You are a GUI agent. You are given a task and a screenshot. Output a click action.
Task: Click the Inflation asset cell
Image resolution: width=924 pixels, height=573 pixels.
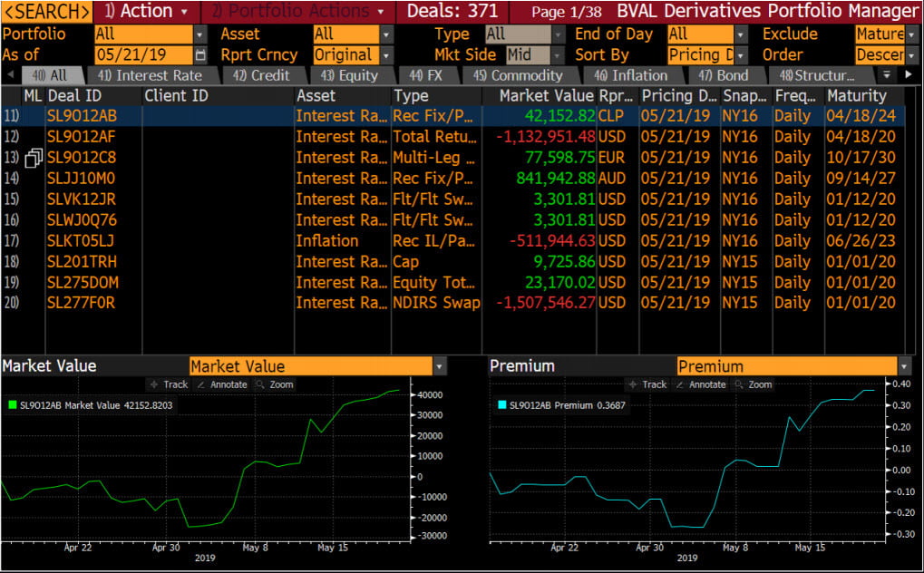click(x=327, y=240)
